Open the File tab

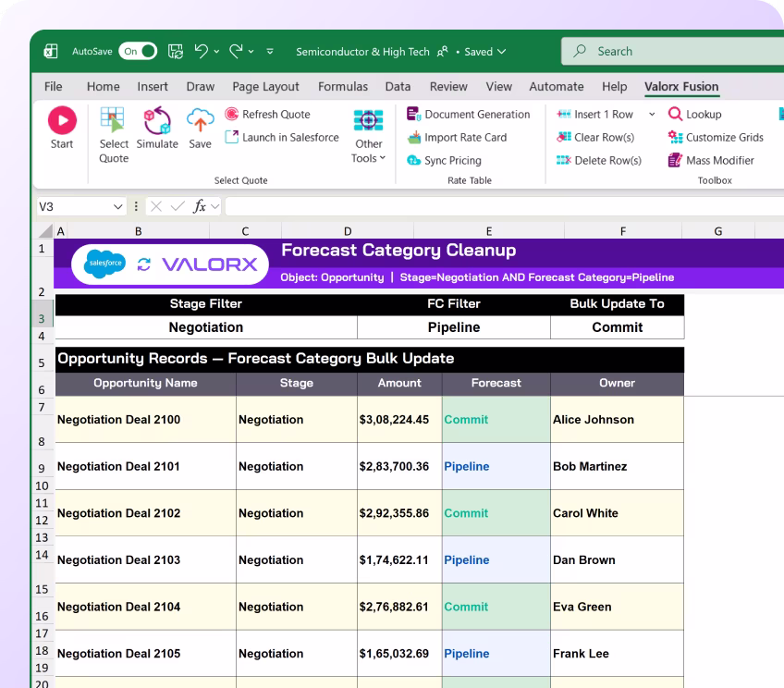pos(53,87)
